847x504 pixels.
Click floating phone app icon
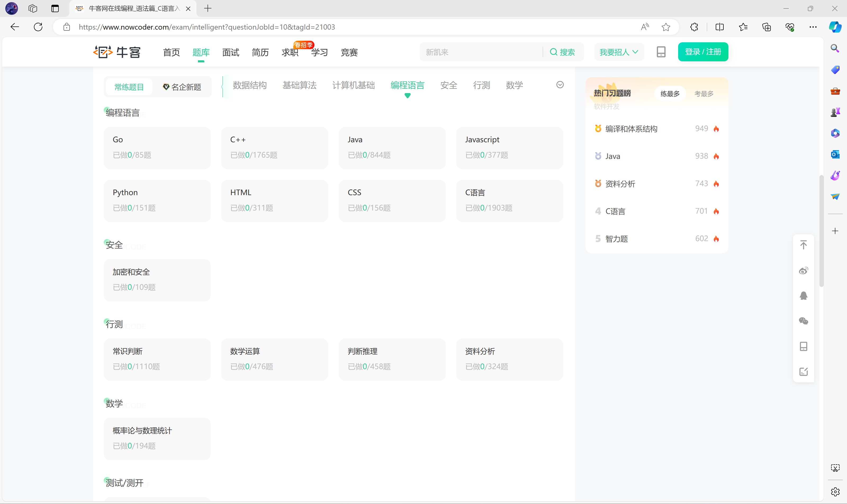pos(803,346)
